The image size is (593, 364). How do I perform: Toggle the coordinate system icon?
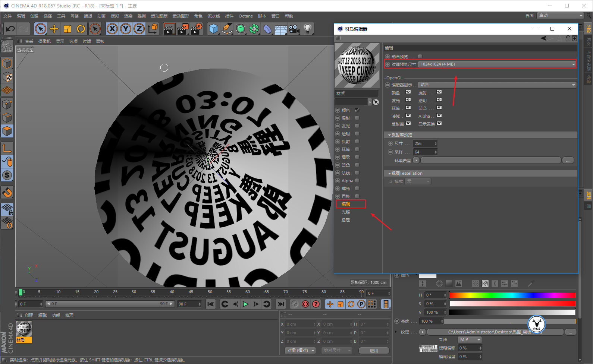[153, 29]
